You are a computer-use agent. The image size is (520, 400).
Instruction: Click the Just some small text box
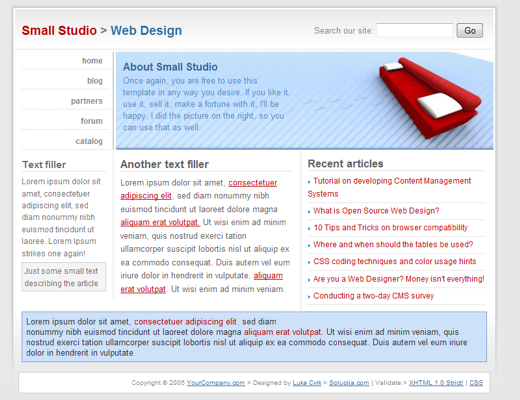pos(64,277)
